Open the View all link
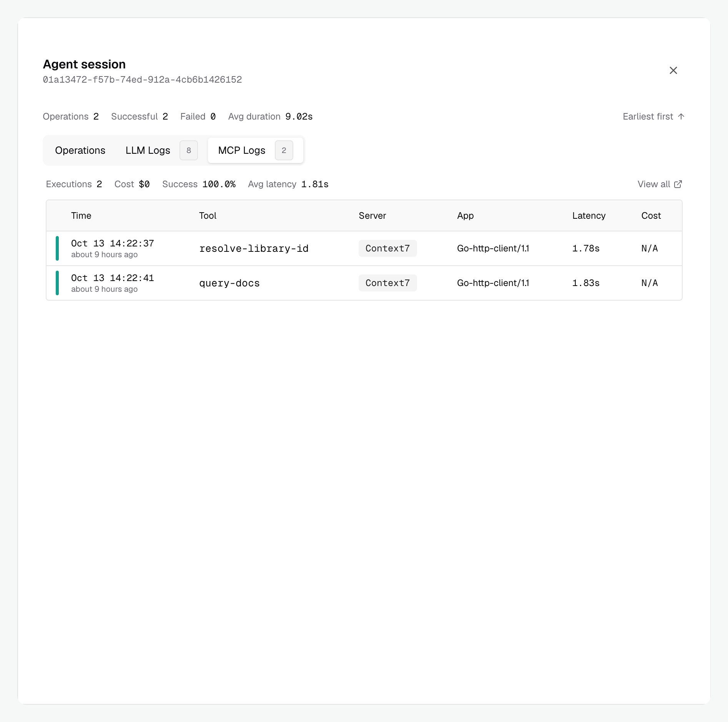 [x=660, y=184]
